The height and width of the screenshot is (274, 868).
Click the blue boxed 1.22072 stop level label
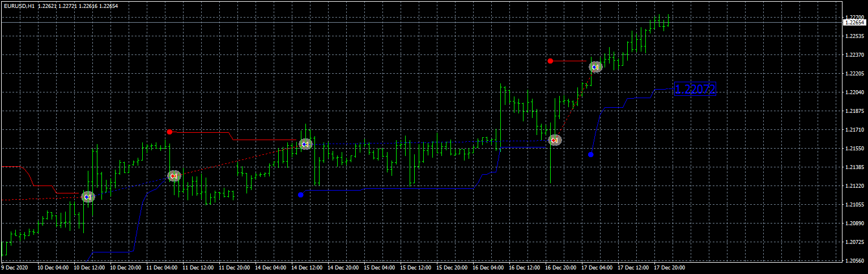coord(695,89)
